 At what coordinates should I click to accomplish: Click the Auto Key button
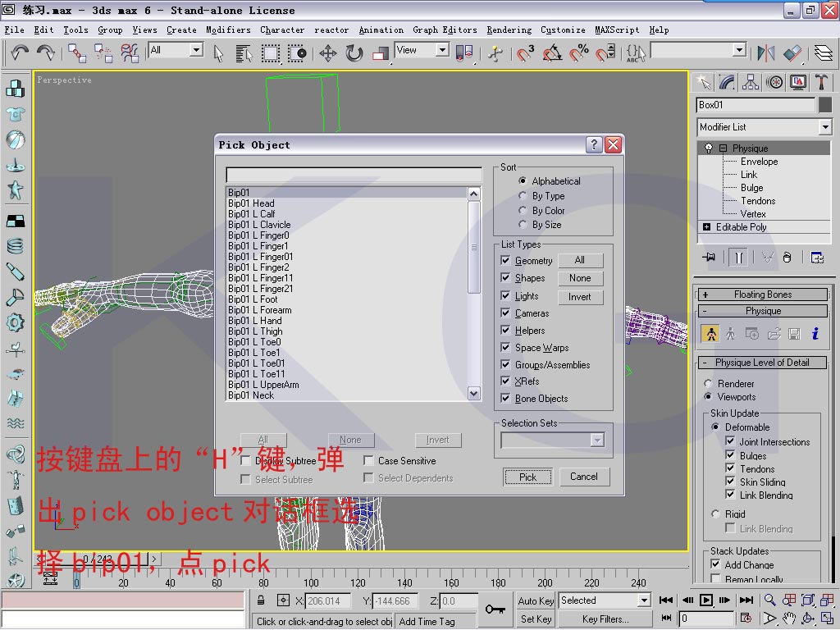536,600
